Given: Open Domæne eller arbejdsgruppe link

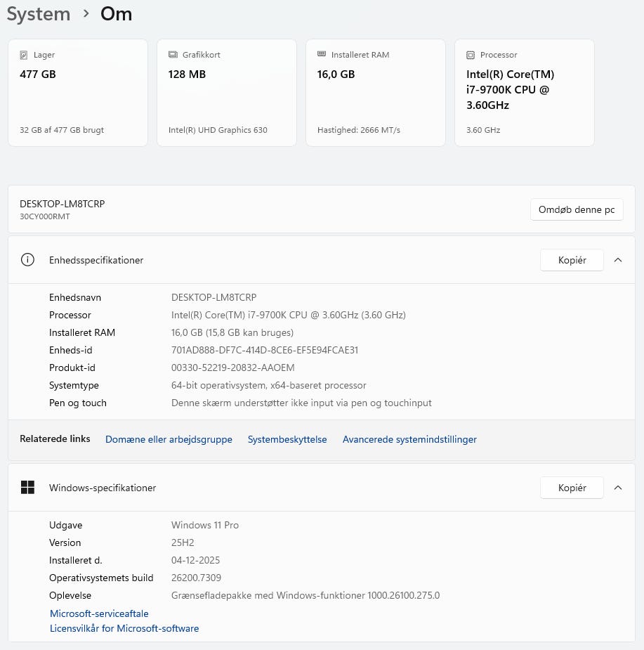Looking at the screenshot, I should 169,439.
